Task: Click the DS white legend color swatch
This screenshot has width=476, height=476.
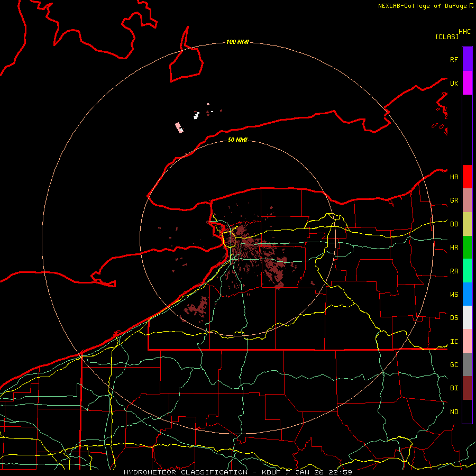Action: tap(467, 317)
